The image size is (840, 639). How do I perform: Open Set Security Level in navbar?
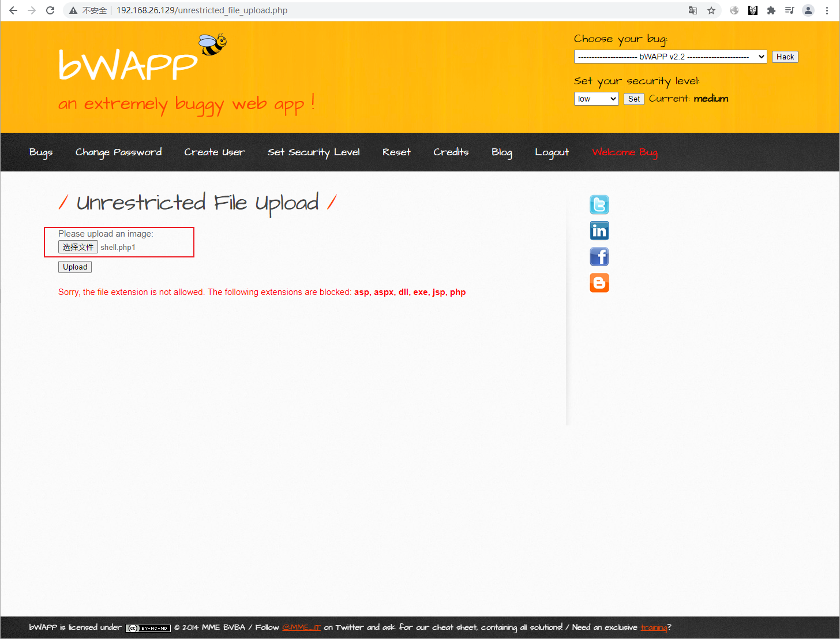pos(314,152)
